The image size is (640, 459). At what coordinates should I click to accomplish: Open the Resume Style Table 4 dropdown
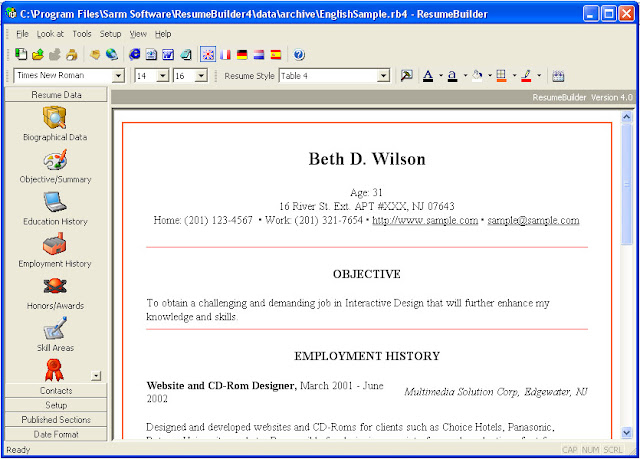coord(383,76)
